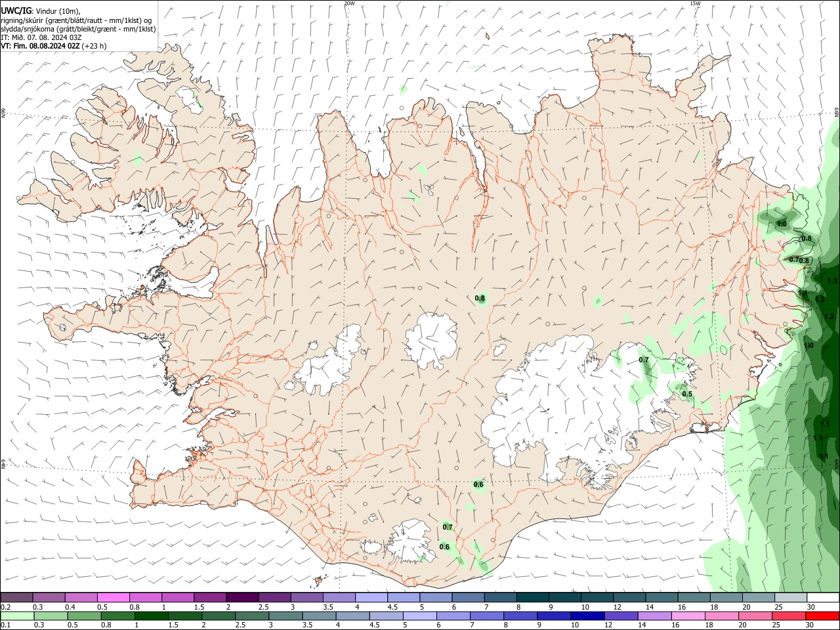
Task: Click the (+23 h) forecast offset text
Action: pyautogui.click(x=94, y=46)
